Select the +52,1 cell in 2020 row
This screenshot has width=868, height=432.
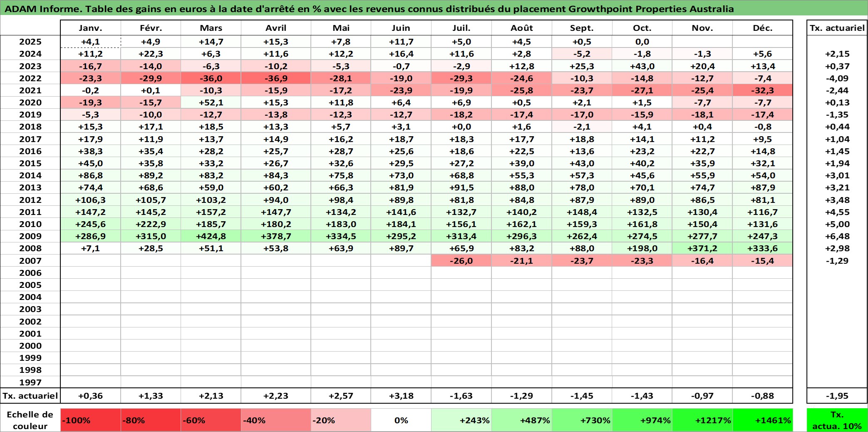point(211,102)
